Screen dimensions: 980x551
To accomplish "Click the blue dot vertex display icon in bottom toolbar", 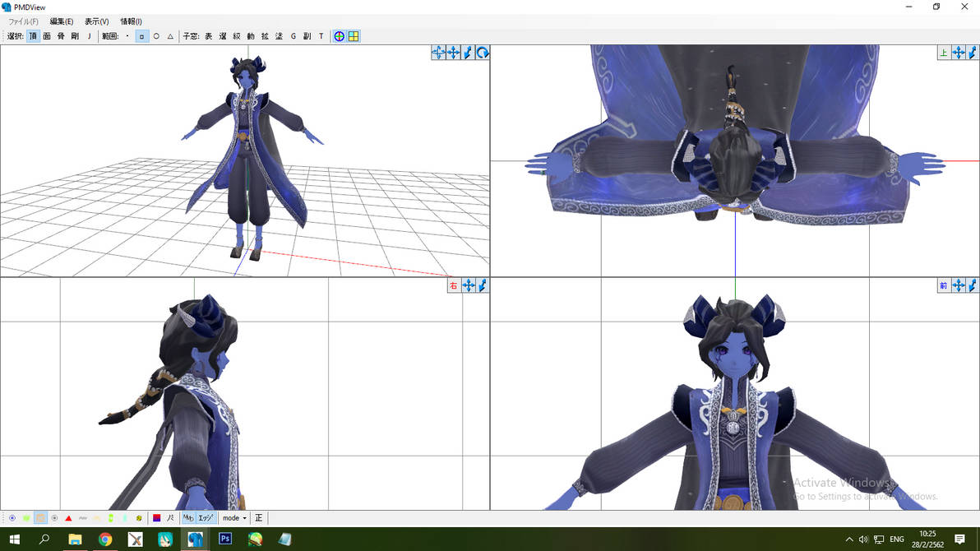I will click(12, 518).
